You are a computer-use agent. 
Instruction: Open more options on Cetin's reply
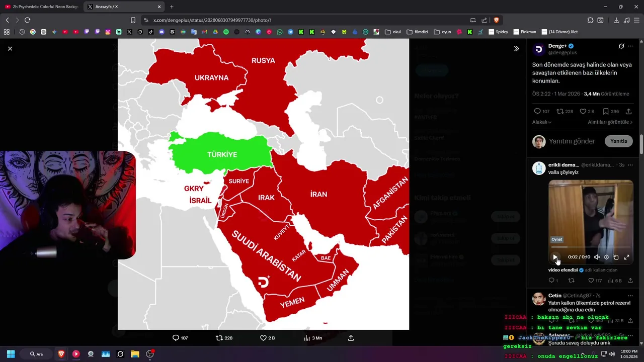coord(630,296)
